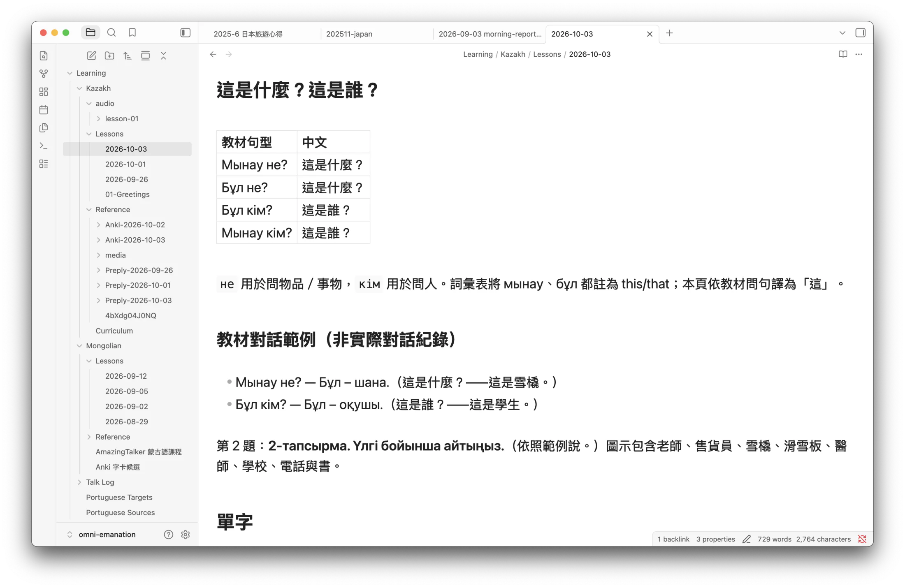
Task: Open graph view ribbon icon
Action: pyautogui.click(x=44, y=74)
